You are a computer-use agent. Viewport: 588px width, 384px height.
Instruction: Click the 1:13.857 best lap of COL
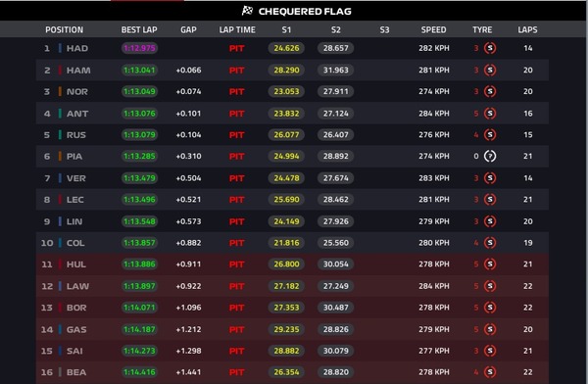click(139, 243)
